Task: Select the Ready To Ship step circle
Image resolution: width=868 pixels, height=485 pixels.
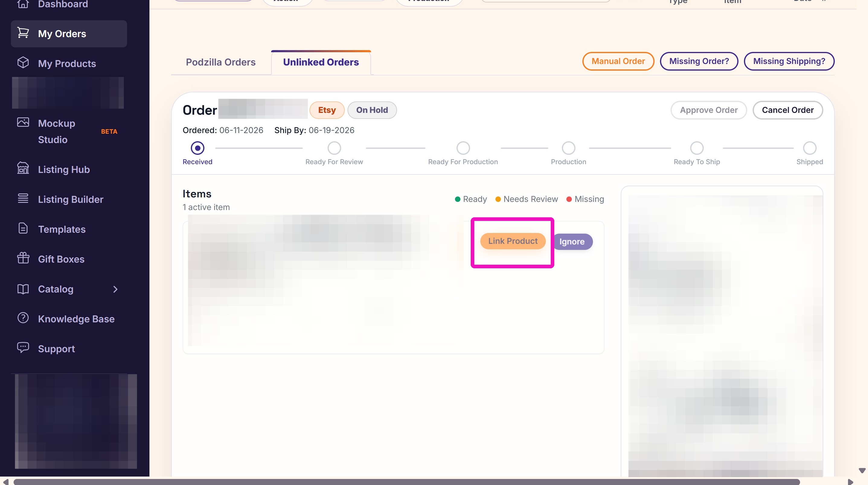Action: [x=697, y=148]
